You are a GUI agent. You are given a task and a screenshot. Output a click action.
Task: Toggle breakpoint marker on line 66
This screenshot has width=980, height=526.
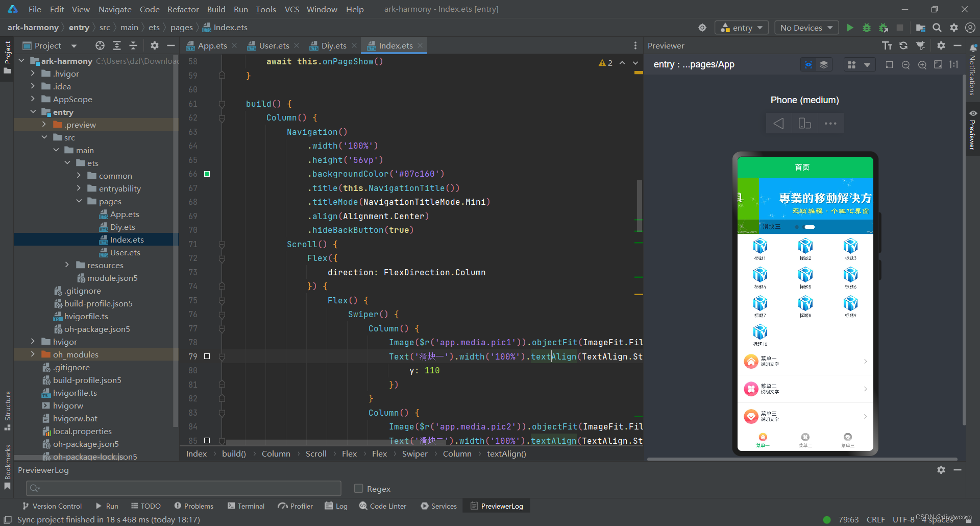pos(207,174)
